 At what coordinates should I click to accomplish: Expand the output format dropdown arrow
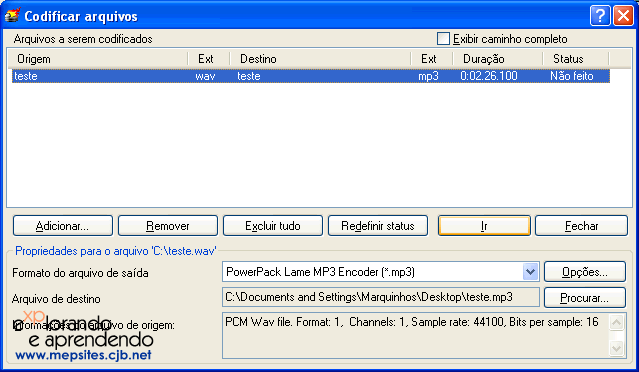pyautogui.click(x=530, y=272)
